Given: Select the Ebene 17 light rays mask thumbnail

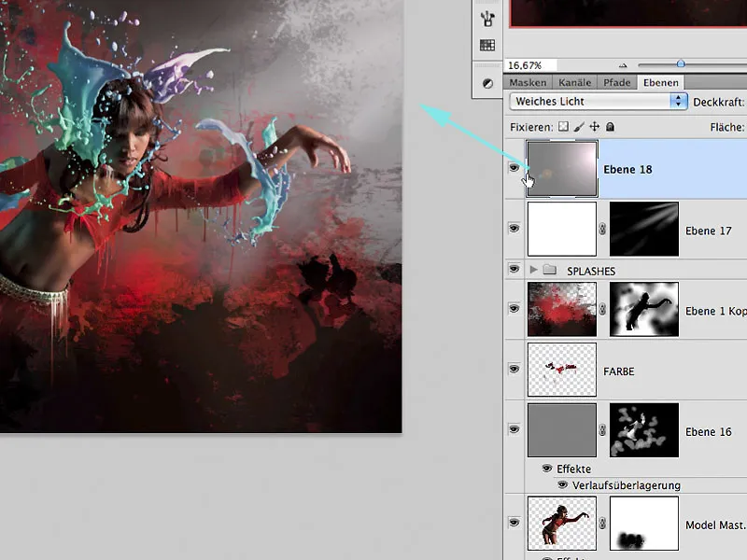Looking at the screenshot, I should coord(644,229).
